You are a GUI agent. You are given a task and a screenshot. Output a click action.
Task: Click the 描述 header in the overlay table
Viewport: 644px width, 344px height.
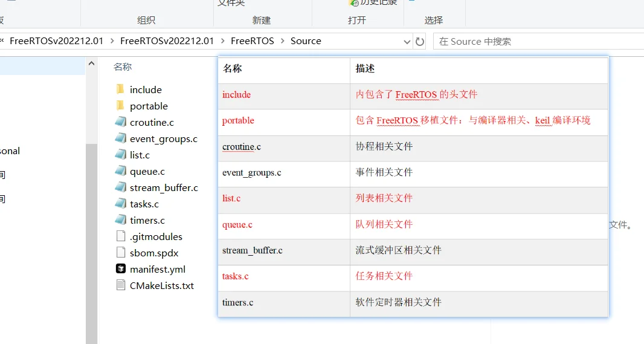tap(365, 69)
